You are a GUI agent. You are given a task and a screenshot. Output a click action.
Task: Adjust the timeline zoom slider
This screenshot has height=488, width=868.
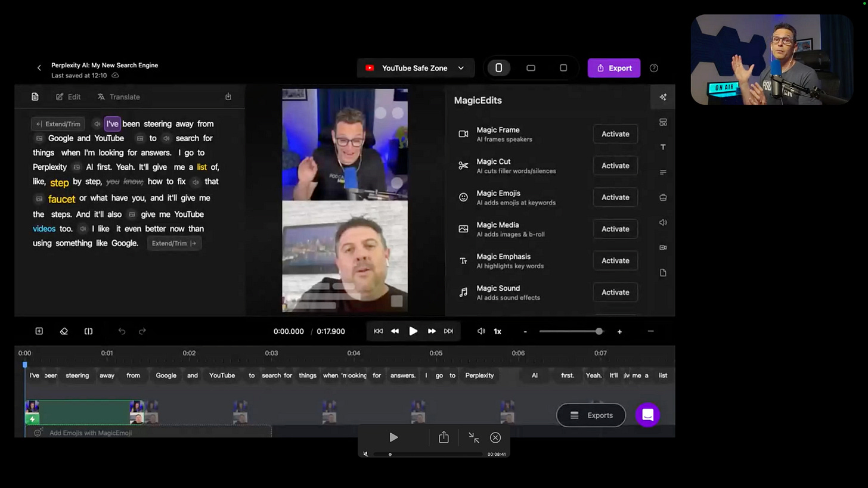pyautogui.click(x=571, y=331)
